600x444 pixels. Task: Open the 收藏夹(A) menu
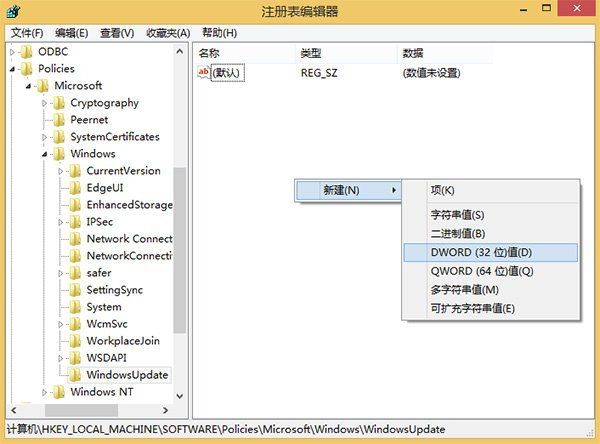pos(168,33)
